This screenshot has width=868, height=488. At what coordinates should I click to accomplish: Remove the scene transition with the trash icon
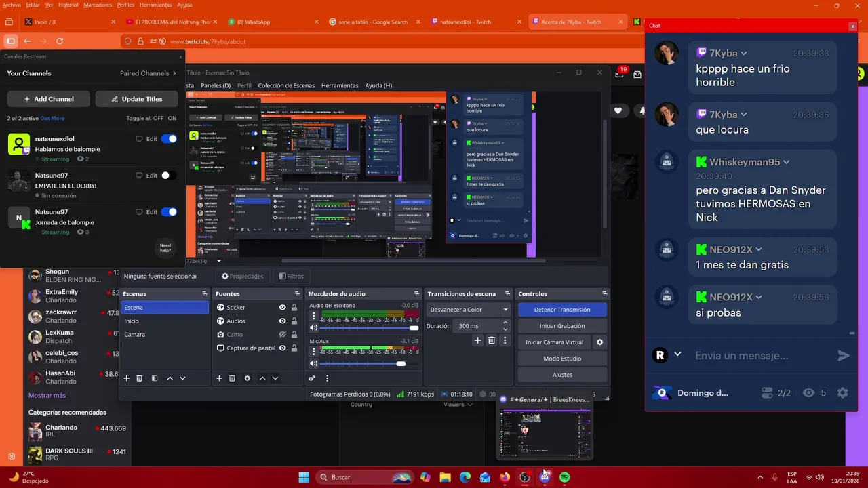coord(492,340)
